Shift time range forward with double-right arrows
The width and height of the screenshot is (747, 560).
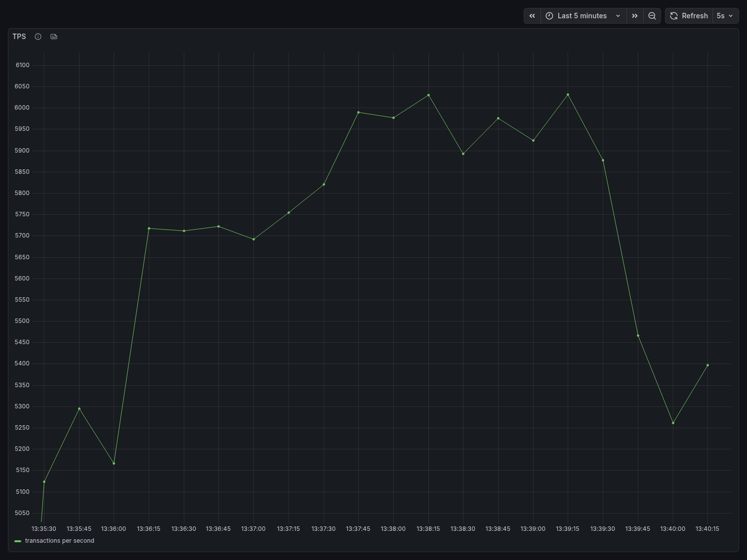tap(635, 16)
